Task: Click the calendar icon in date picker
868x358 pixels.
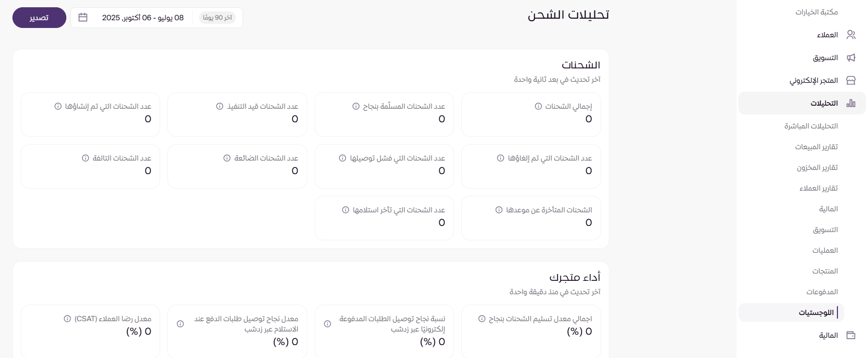Action: coord(83,18)
